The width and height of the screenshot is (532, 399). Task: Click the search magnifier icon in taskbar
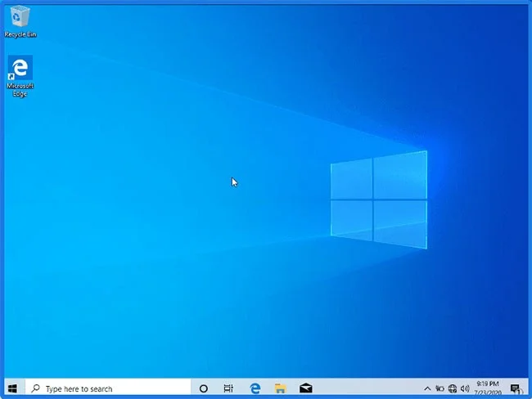(36, 388)
